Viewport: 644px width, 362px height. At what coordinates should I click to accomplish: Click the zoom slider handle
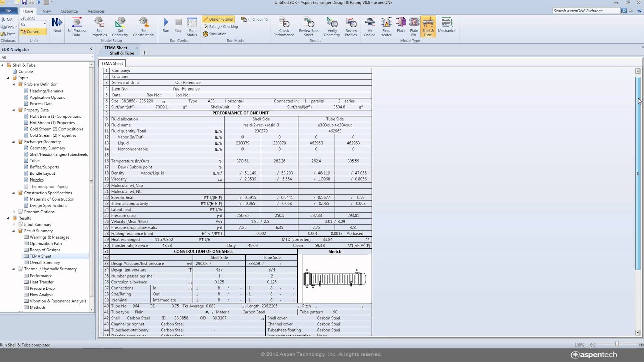617,345
